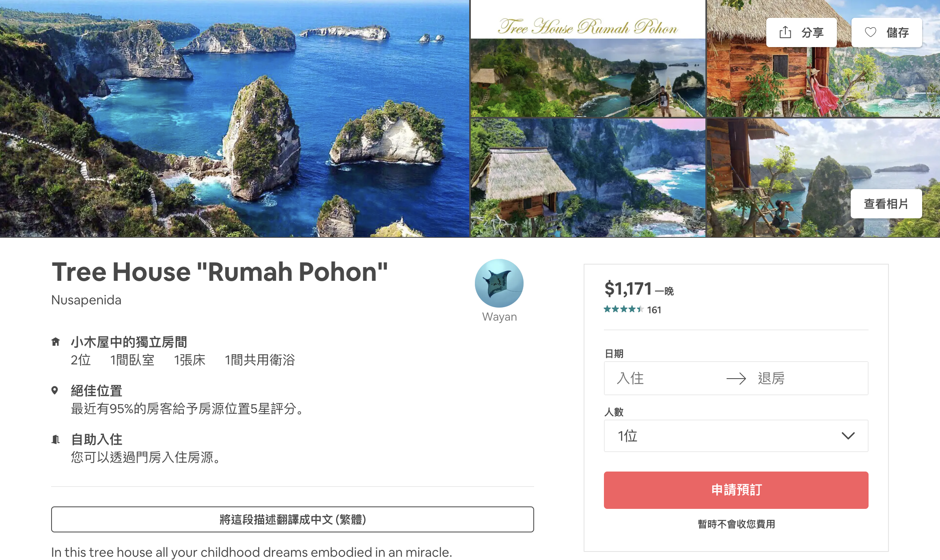This screenshot has height=560, width=940.
Task: Click the house icon beside 小木屋中的獨立房間
Action: (56, 342)
